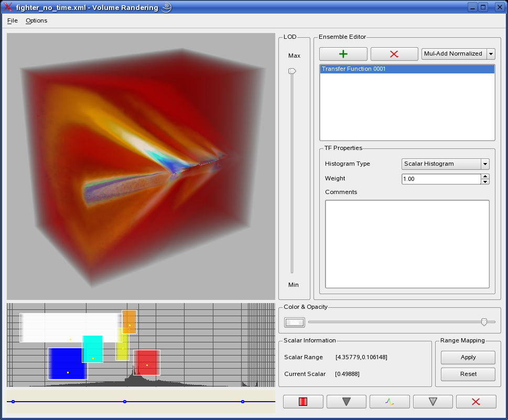
Task: Click the spiral icon in the title bar
Action: click(x=167, y=7)
